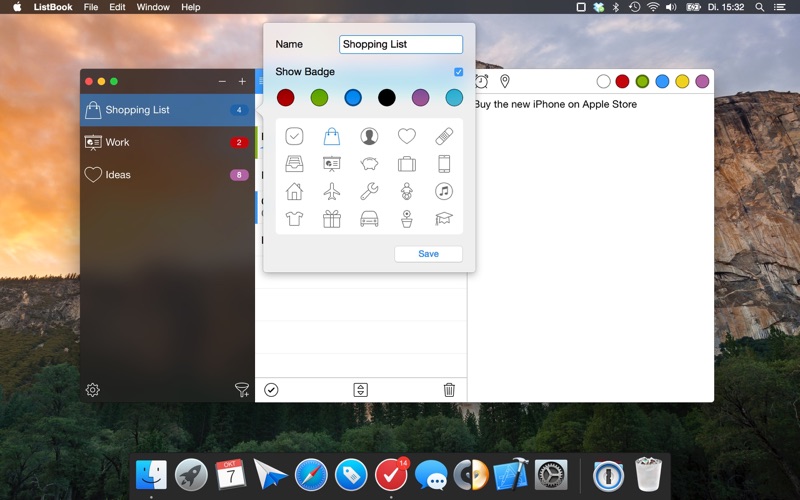800x500 pixels.
Task: Click the add filter funnel icon
Action: [242, 390]
